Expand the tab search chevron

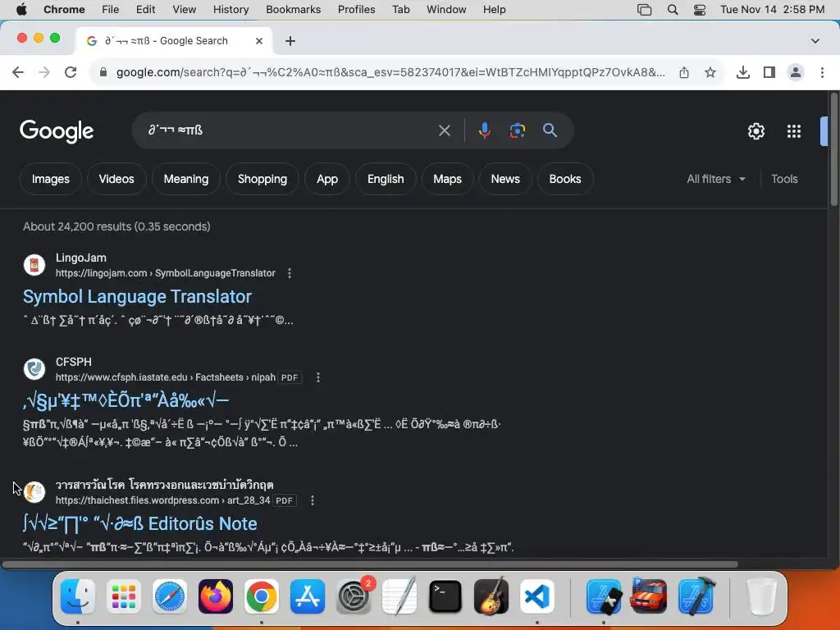[x=815, y=41]
